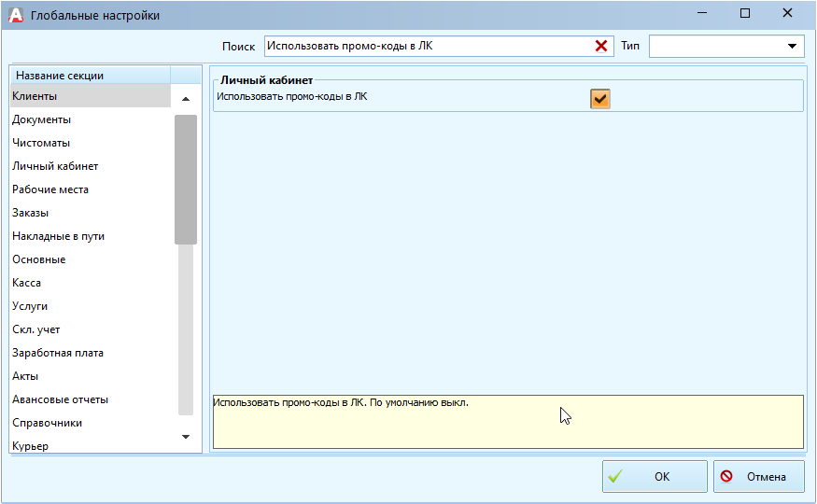The image size is (817, 504).
Task: Go to 'Личный кабинет' section
Action: tap(55, 166)
